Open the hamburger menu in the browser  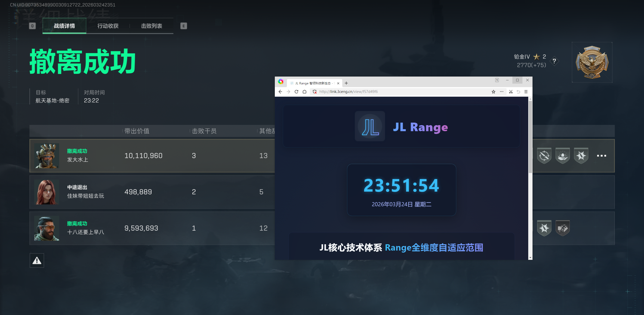(526, 92)
